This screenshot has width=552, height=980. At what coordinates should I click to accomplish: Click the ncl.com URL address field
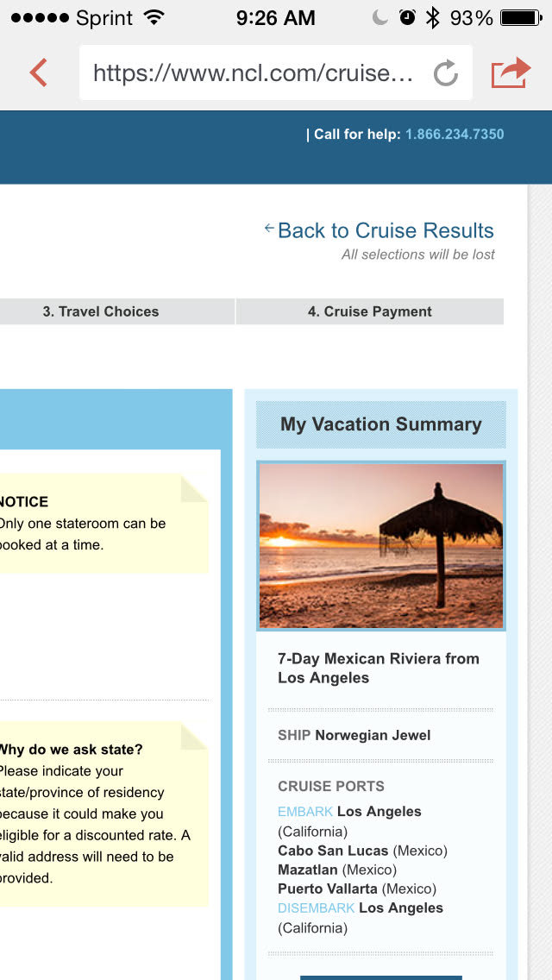pyautogui.click(x=254, y=73)
